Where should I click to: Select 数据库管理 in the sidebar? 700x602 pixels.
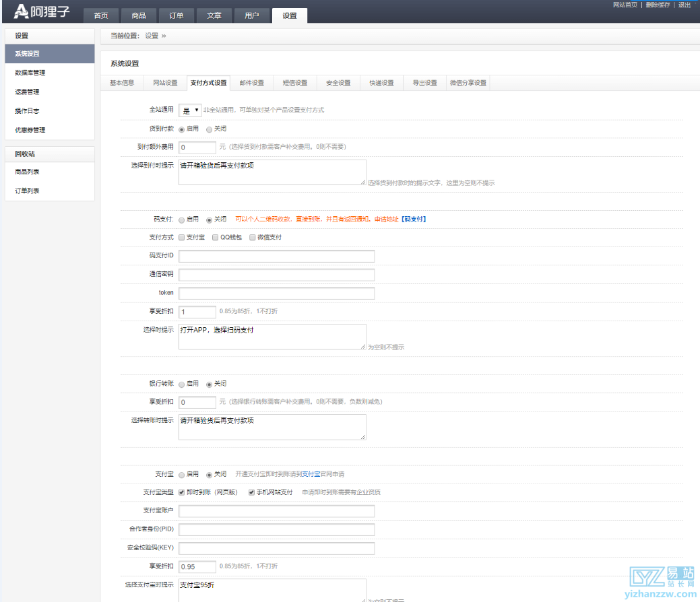pyautogui.click(x=30, y=73)
